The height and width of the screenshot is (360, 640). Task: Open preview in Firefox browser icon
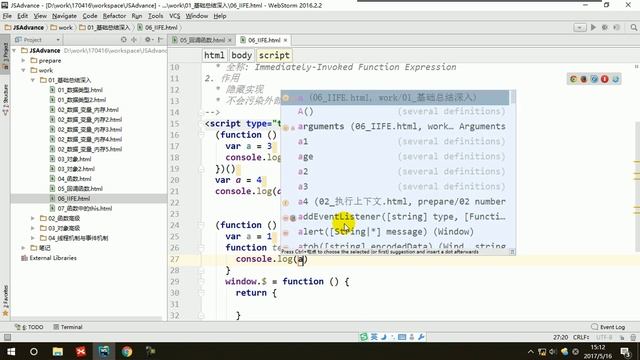584,79
